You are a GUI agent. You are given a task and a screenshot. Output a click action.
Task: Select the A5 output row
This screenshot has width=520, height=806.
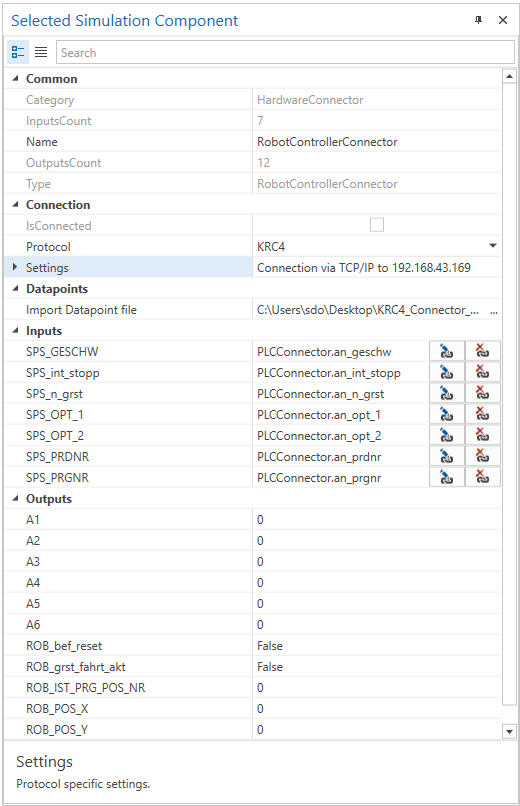point(252,604)
